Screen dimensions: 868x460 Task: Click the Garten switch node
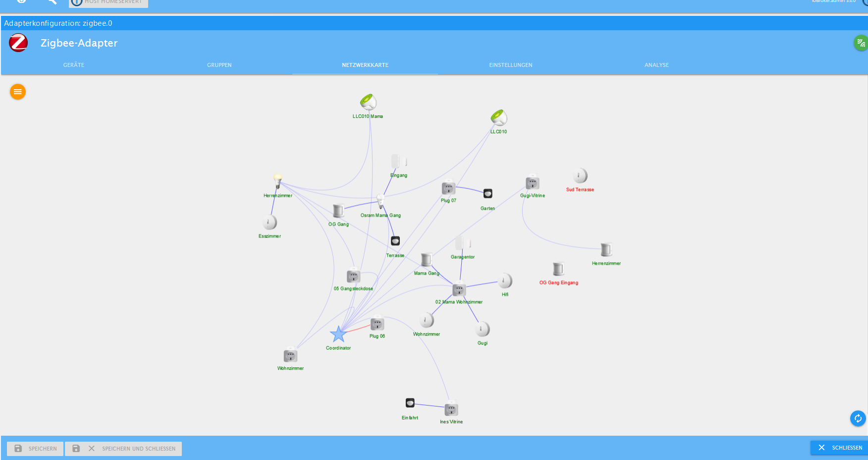[x=488, y=193]
